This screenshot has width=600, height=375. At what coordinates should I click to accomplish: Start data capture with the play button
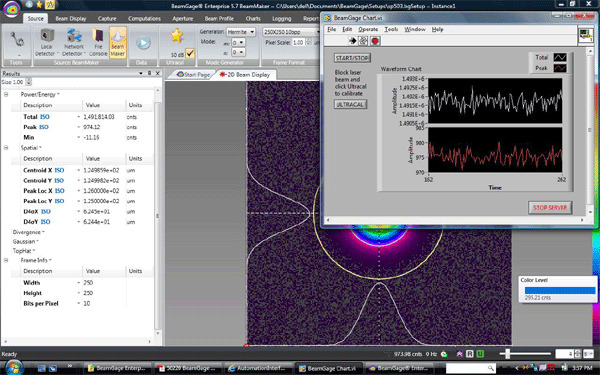tap(143, 43)
